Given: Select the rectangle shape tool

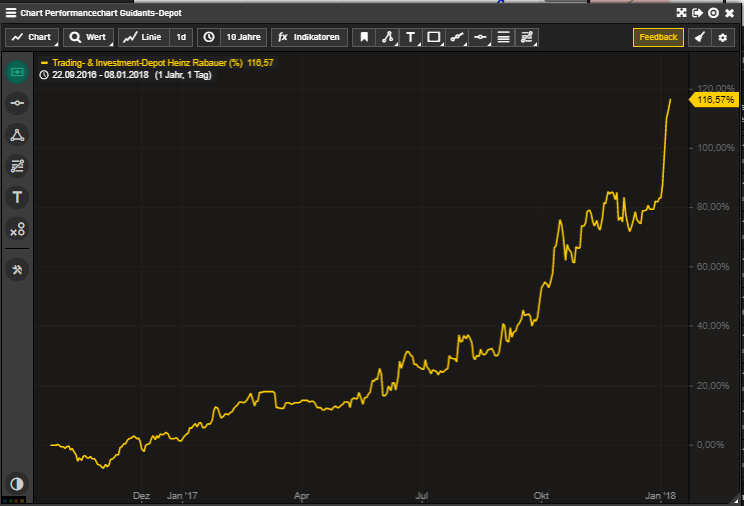Looking at the screenshot, I should pyautogui.click(x=434, y=37).
